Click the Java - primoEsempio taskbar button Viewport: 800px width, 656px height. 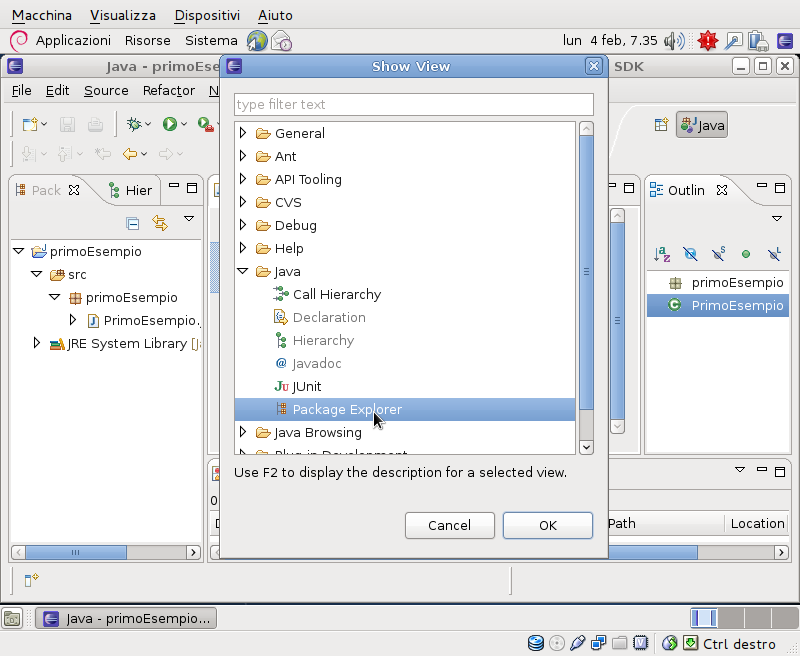click(x=126, y=618)
